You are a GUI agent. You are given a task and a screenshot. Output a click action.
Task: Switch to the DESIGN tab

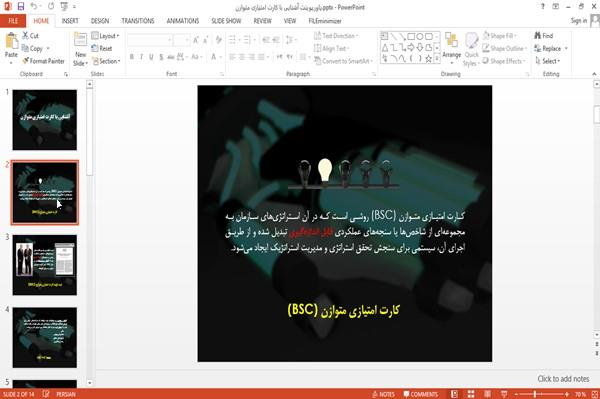pos(100,21)
